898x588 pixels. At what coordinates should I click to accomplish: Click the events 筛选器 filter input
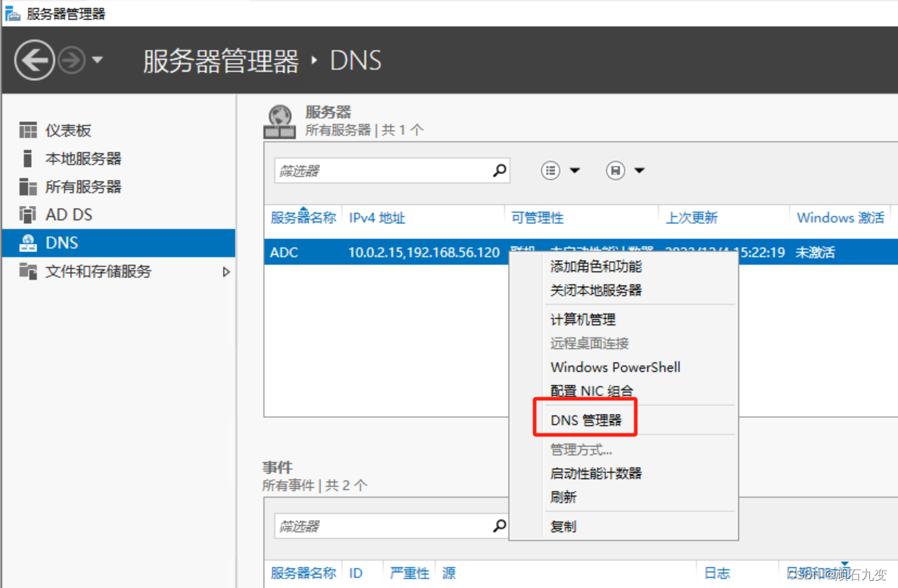[381, 526]
